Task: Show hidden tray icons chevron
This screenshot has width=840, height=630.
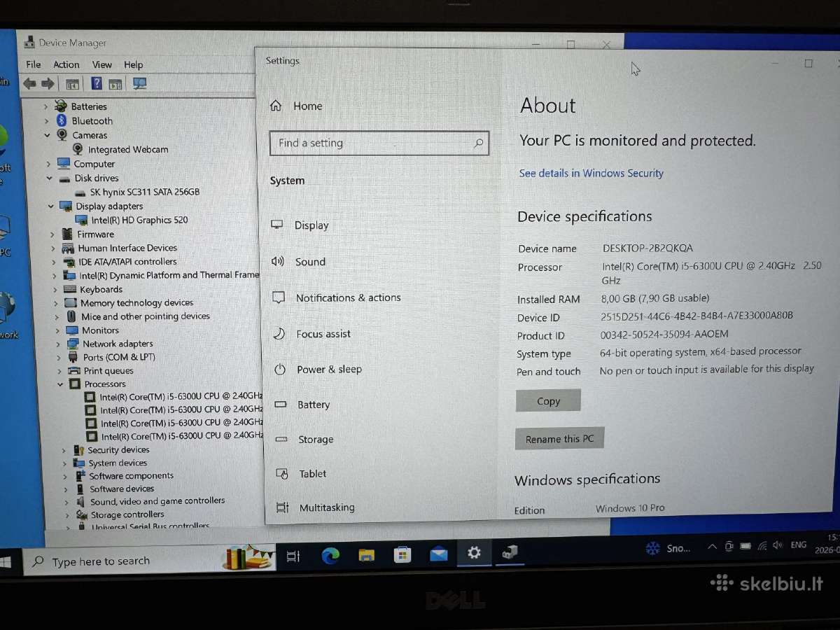Action: [712, 547]
